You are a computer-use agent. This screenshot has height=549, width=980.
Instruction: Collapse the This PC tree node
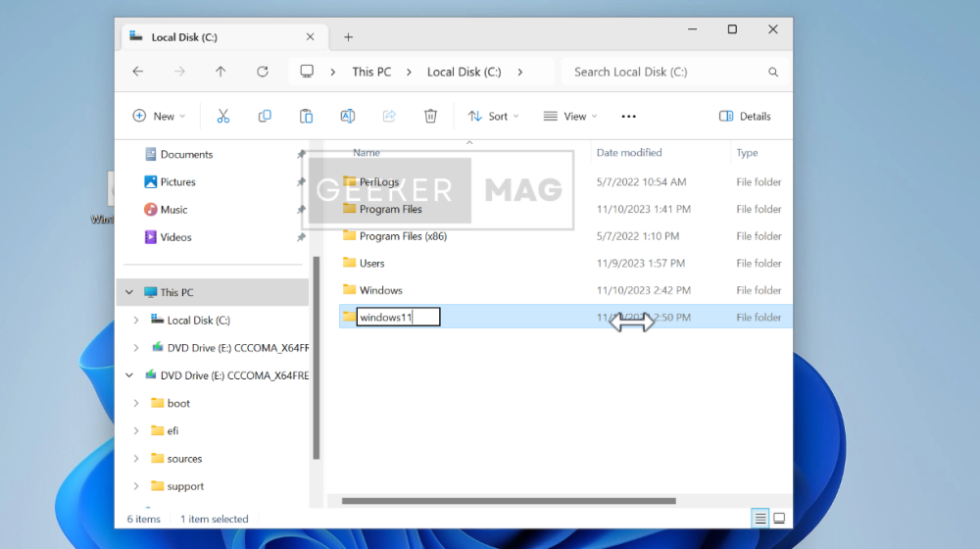click(129, 292)
